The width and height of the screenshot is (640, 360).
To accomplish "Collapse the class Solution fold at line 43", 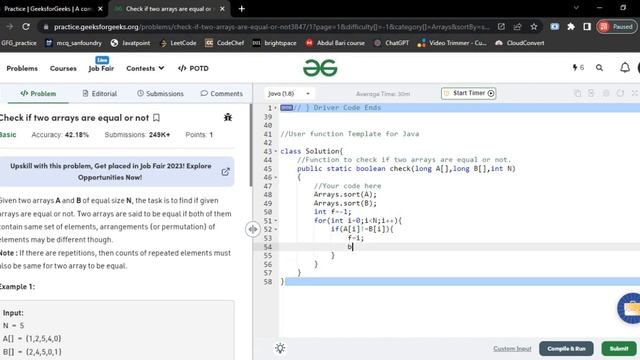I will [276, 151].
